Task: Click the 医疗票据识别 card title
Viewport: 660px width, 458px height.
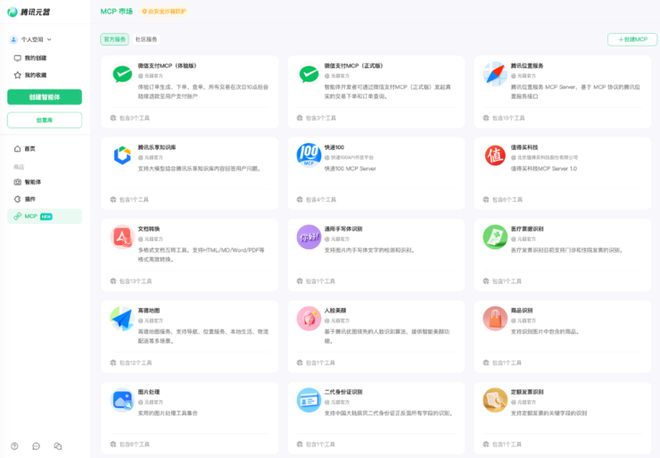Action: coord(527,229)
